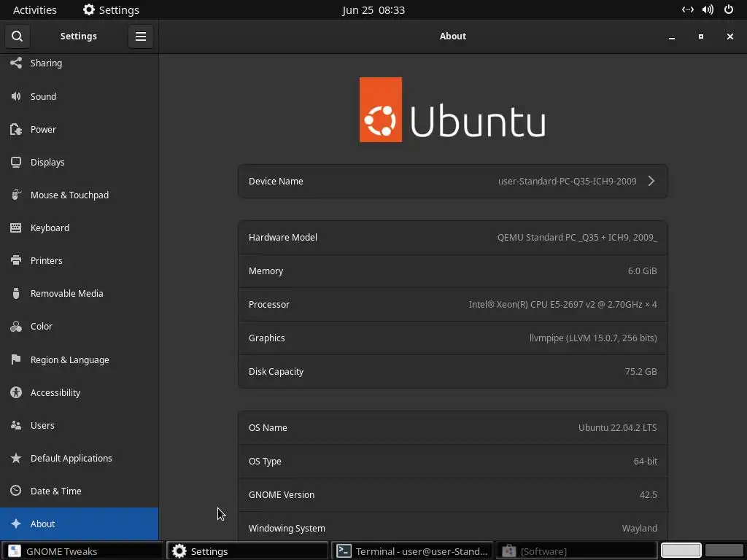
Task: Click the Printers label in sidebar
Action: coord(46,260)
